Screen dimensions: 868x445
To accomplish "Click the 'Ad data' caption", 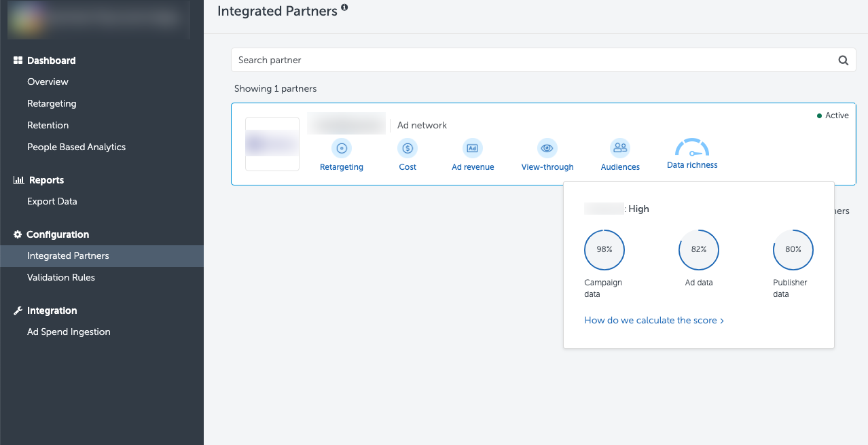I will (x=699, y=283).
